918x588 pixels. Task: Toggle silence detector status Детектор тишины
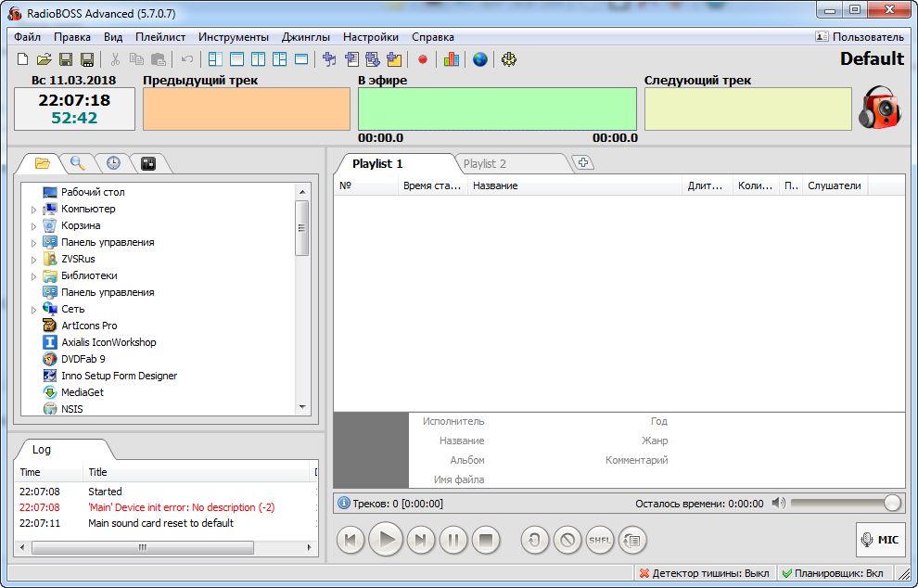coord(705,573)
